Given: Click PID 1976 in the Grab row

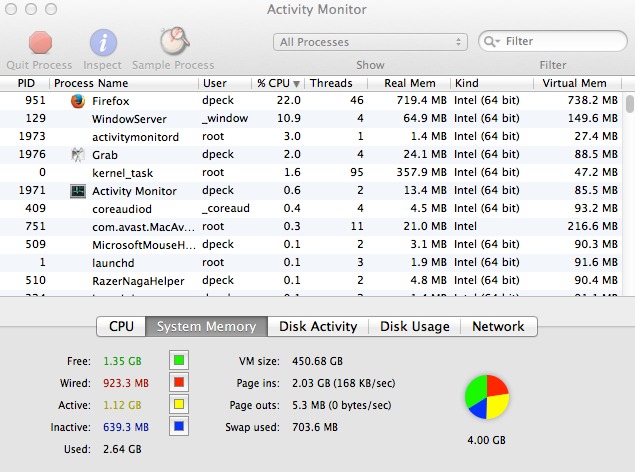Looking at the screenshot, I should (32, 154).
